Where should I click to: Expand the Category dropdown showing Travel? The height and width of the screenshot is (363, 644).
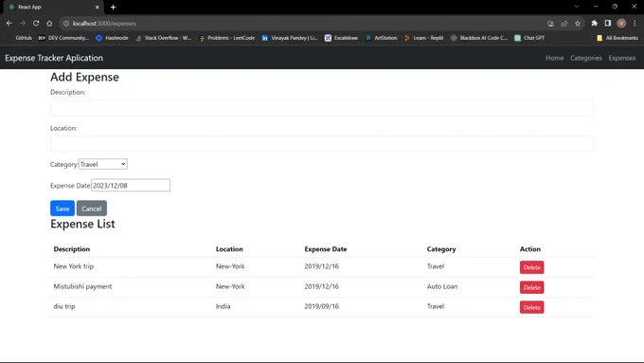point(102,164)
